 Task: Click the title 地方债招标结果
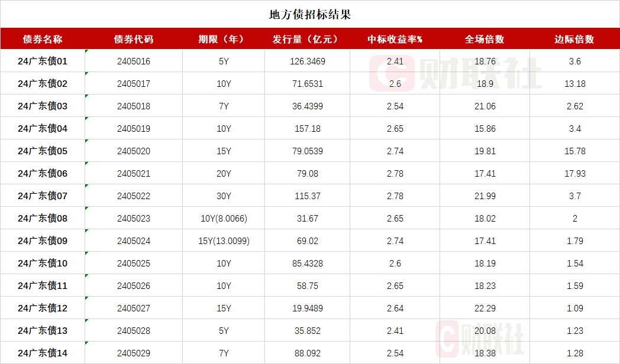[x=310, y=15]
